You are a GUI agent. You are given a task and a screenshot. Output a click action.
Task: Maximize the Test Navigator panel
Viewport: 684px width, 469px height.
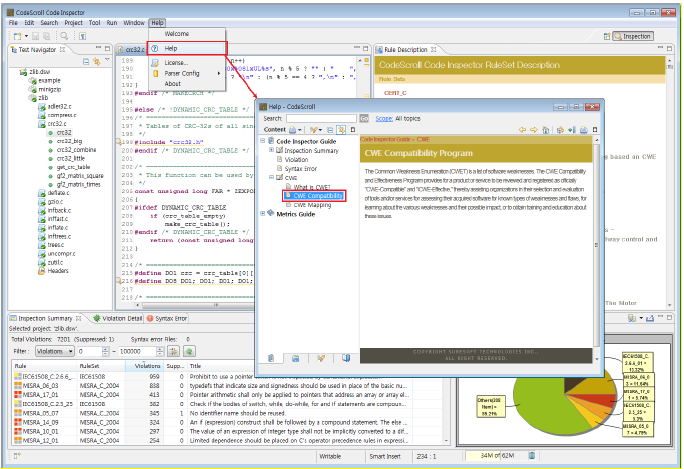[107, 48]
